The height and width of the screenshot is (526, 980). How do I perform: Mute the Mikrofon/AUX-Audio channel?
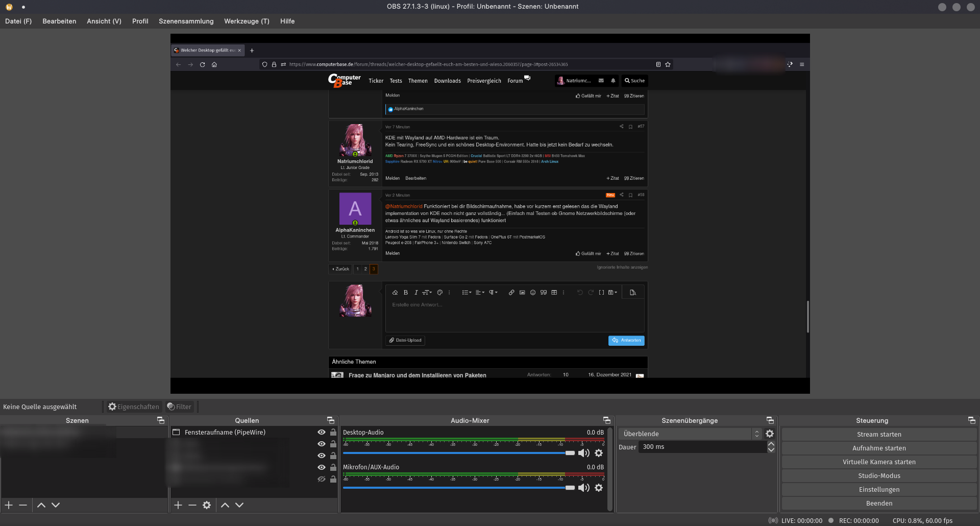584,488
